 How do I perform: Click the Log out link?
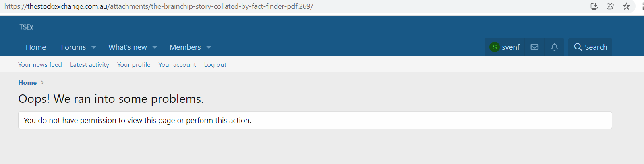pos(215,64)
